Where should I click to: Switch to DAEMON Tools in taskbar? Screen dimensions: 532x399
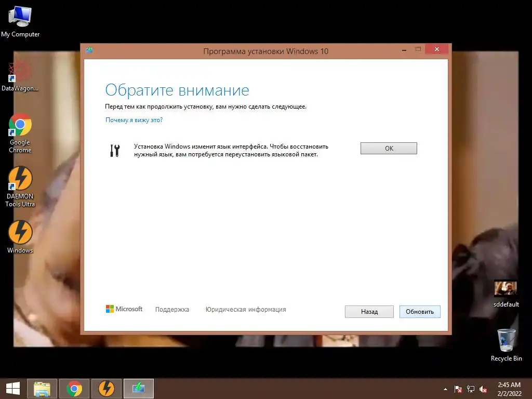pos(106,389)
